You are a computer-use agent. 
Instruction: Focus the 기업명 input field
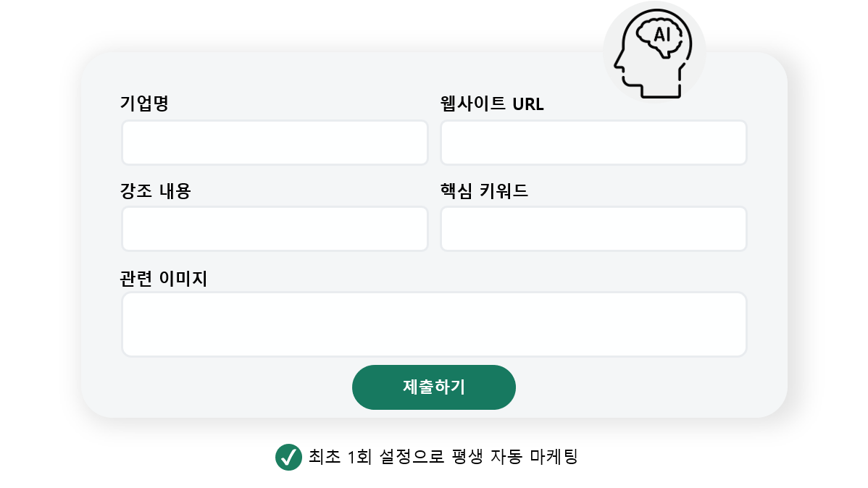(275, 143)
